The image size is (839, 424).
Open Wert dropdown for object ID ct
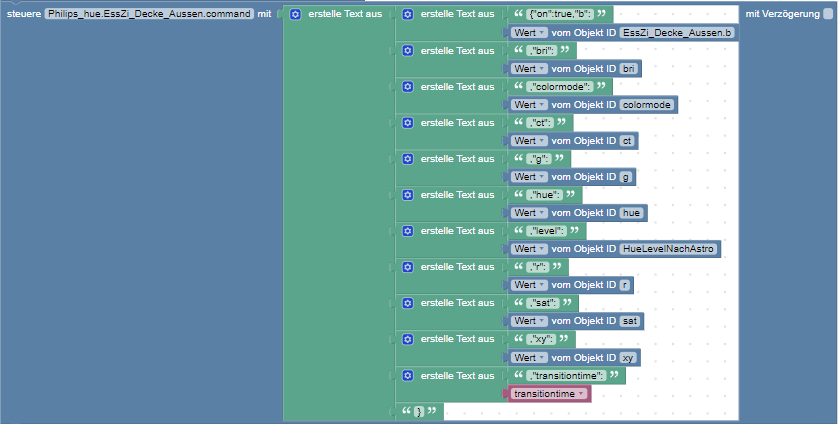click(x=529, y=141)
